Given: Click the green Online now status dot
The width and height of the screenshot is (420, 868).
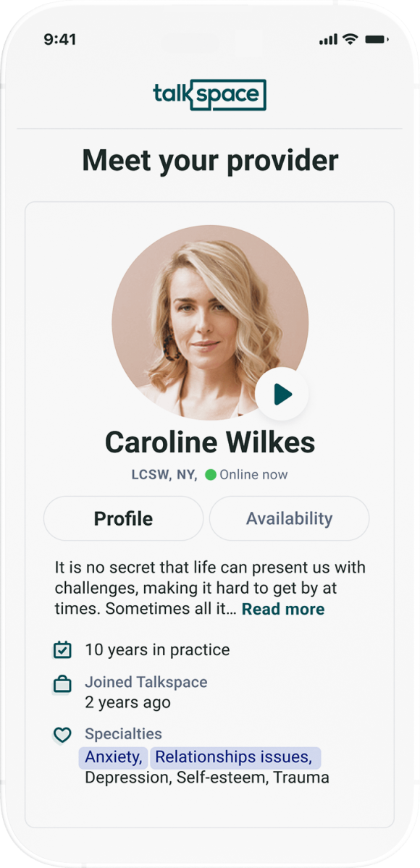Looking at the screenshot, I should tap(211, 474).
